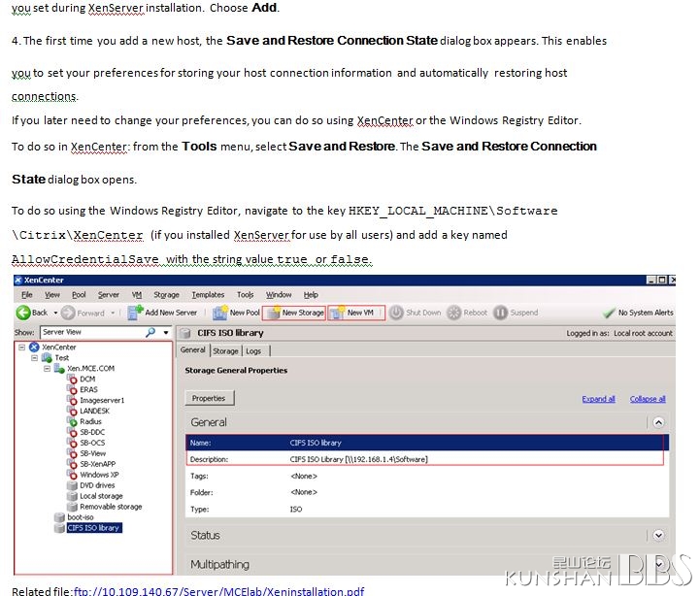Collapse the Test pool tree node
This screenshot has width=700, height=596.
34,357
